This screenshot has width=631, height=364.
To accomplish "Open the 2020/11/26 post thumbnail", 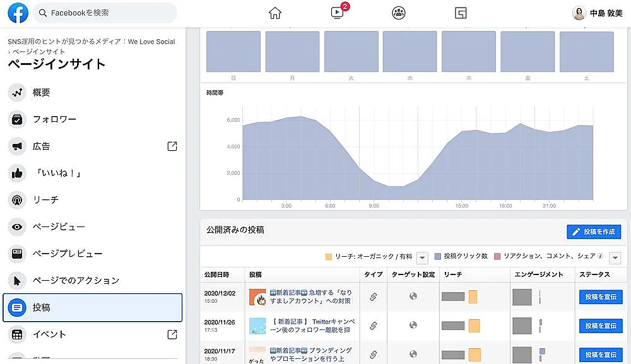I will [257, 326].
